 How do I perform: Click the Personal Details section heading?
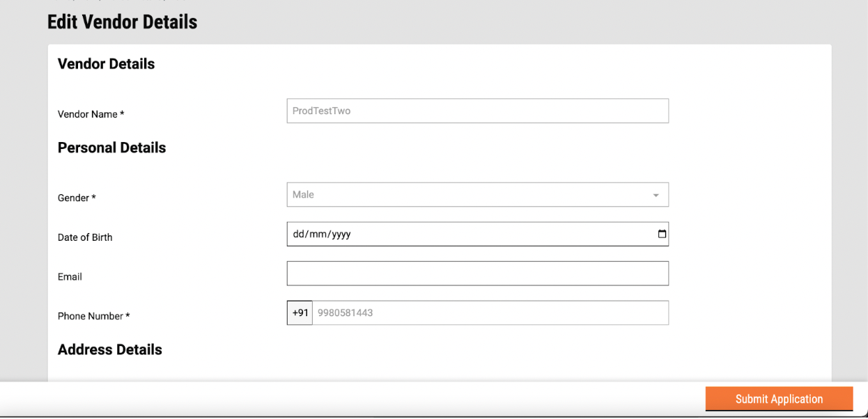(x=111, y=148)
